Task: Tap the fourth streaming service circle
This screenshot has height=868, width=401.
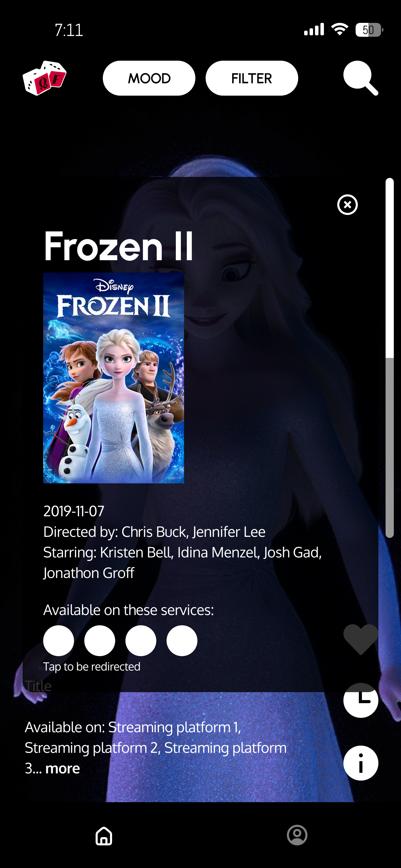Action: click(182, 640)
